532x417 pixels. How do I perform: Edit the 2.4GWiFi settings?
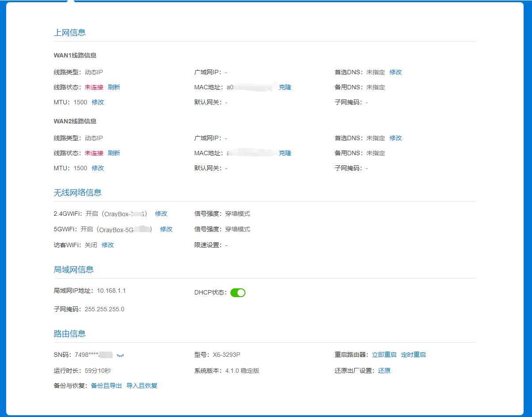click(161, 214)
